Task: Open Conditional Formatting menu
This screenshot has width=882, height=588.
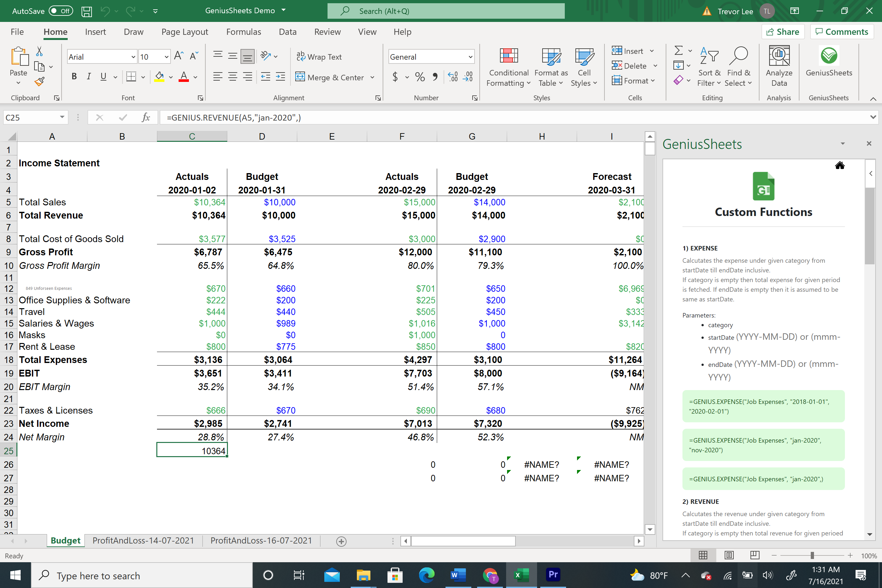Action: click(508, 67)
